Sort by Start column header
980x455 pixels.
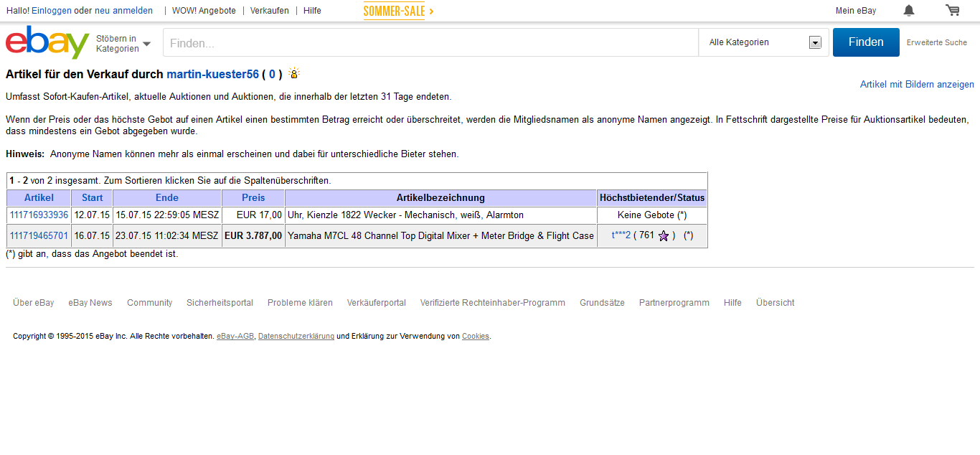[x=92, y=197]
